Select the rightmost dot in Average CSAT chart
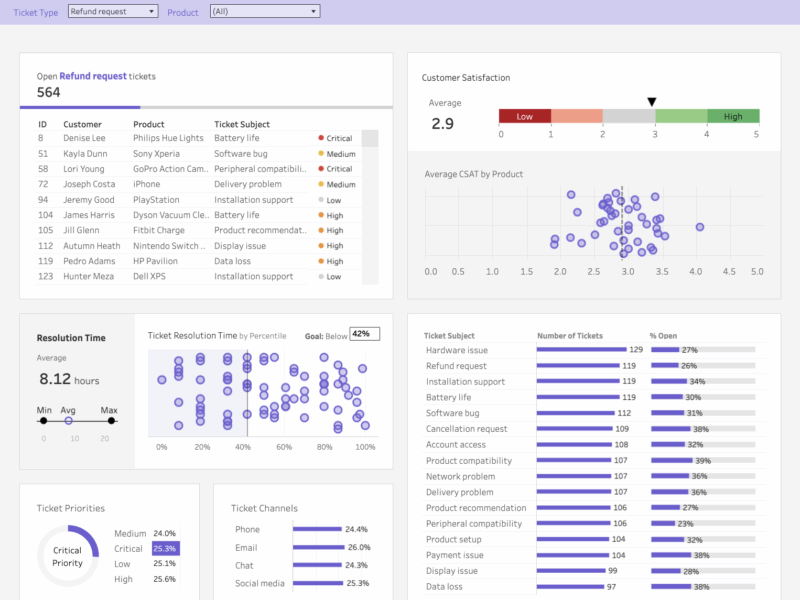 click(700, 228)
